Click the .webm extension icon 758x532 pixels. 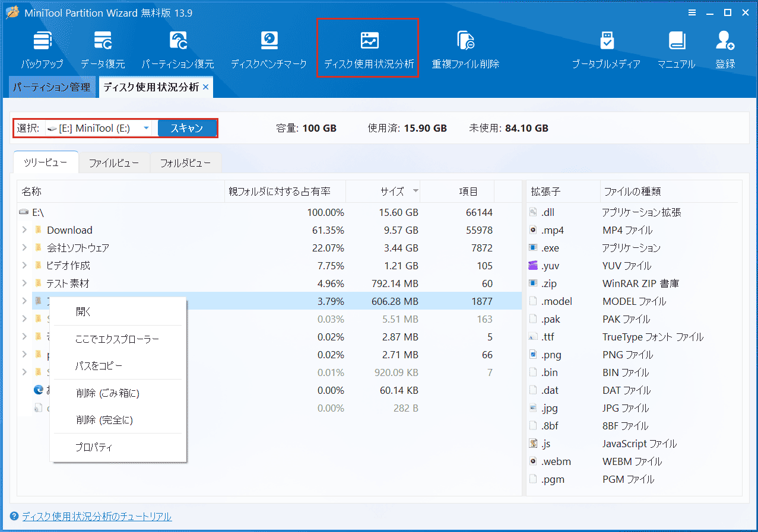click(x=532, y=461)
